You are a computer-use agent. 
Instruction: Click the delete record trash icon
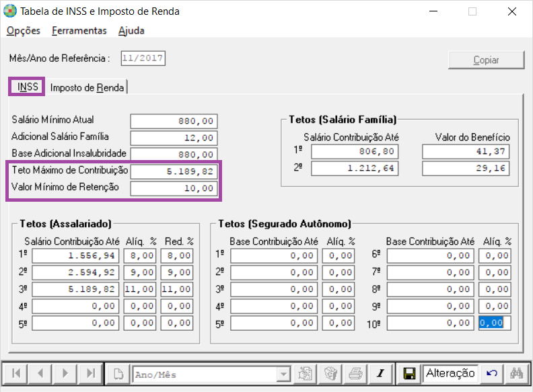(330, 374)
